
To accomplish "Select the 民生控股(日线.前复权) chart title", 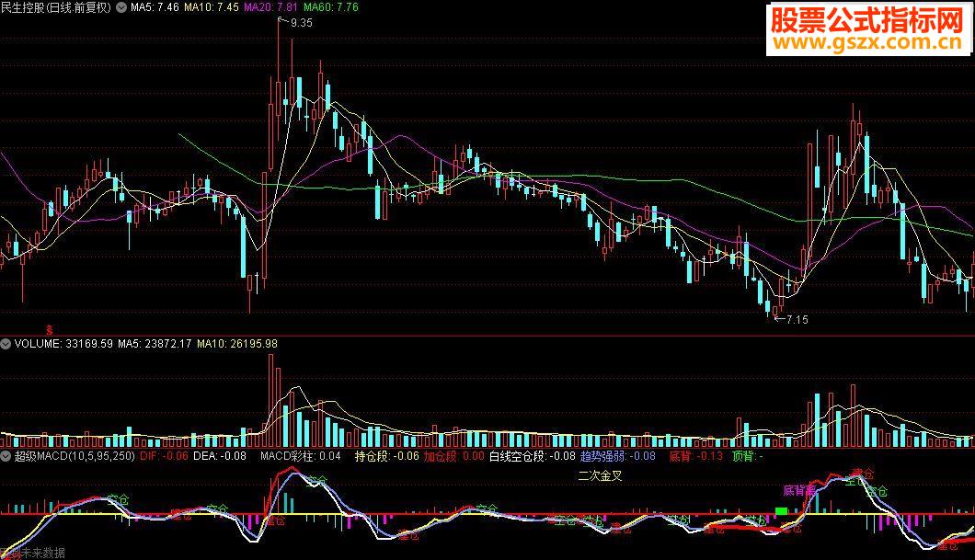I will [56, 7].
